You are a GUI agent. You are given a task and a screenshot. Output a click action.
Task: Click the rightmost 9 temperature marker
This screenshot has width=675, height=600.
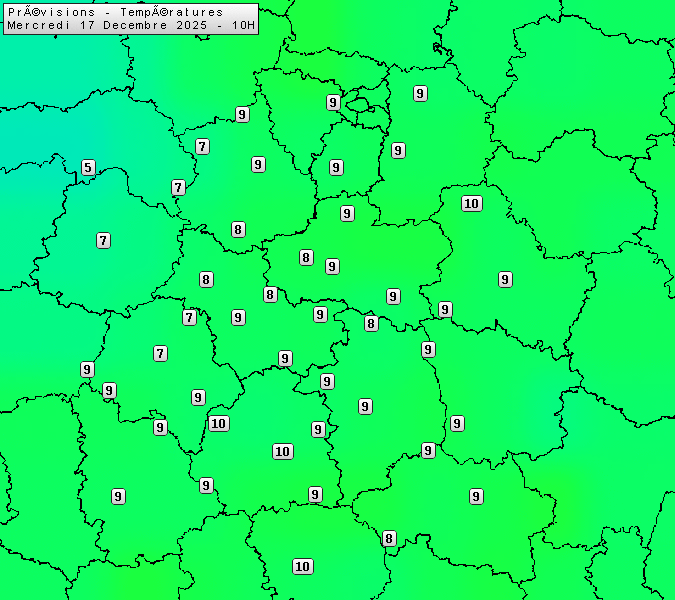[505, 280]
